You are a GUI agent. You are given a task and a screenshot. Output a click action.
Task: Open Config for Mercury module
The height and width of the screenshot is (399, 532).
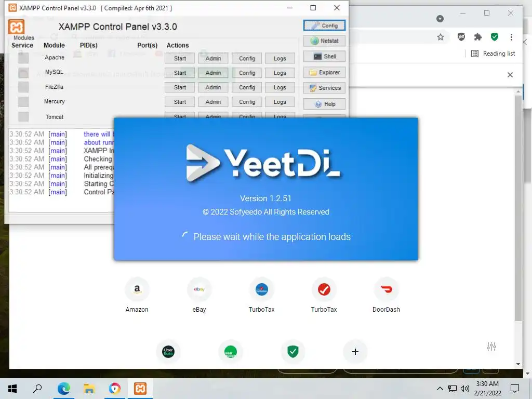click(x=247, y=102)
